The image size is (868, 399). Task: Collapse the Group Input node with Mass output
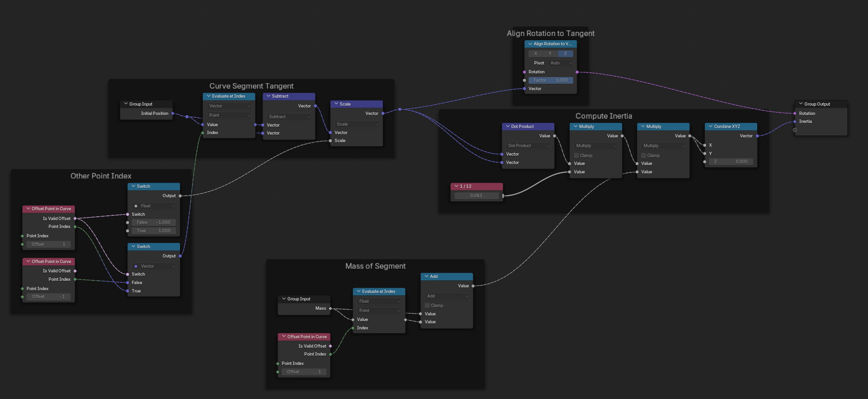(284, 299)
